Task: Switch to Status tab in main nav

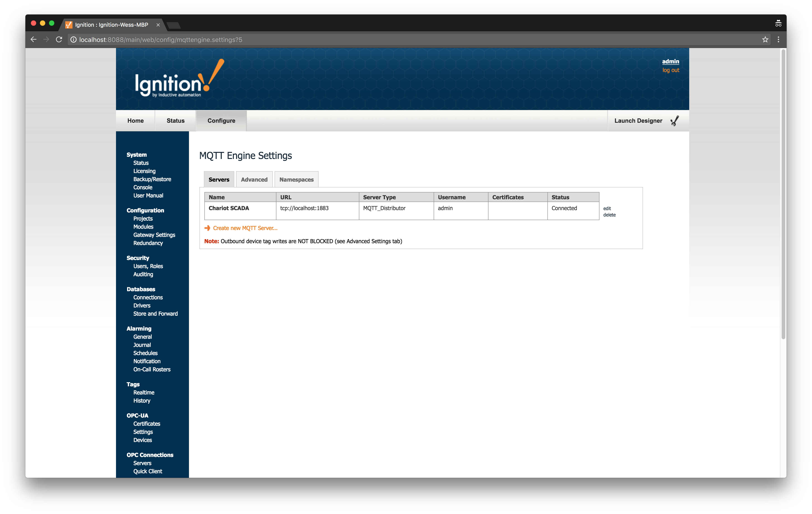Action: tap(175, 121)
